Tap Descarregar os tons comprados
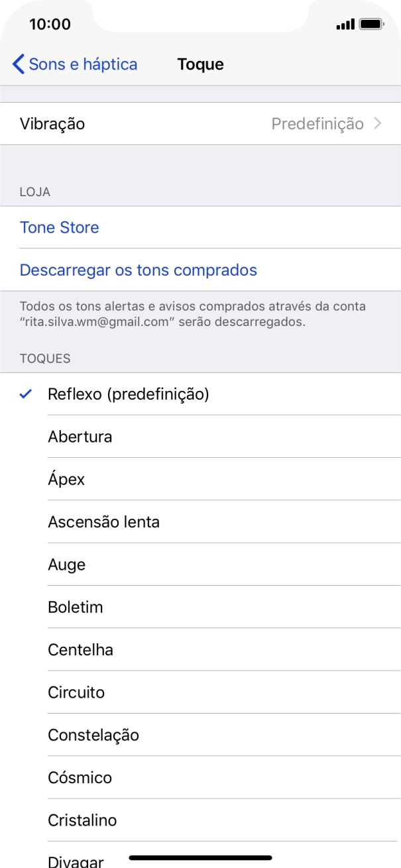401x868 pixels. click(137, 270)
